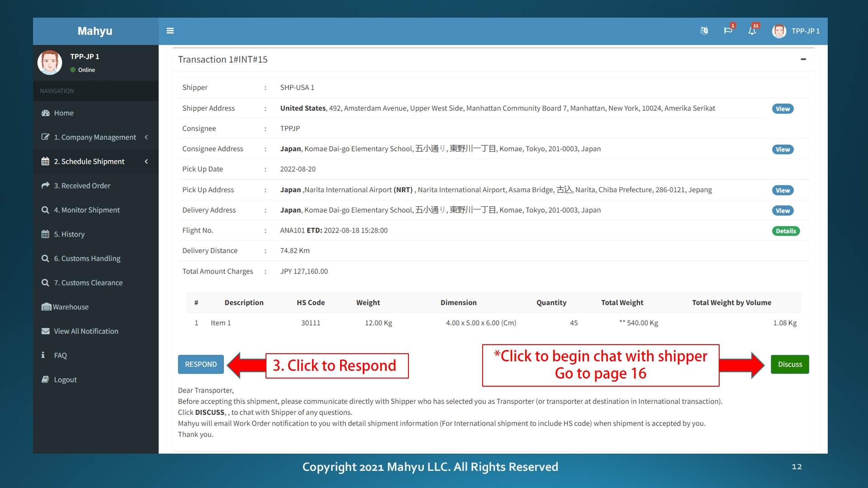The image size is (868, 488).
Task: Click the Dimension column header
Action: pos(458,303)
